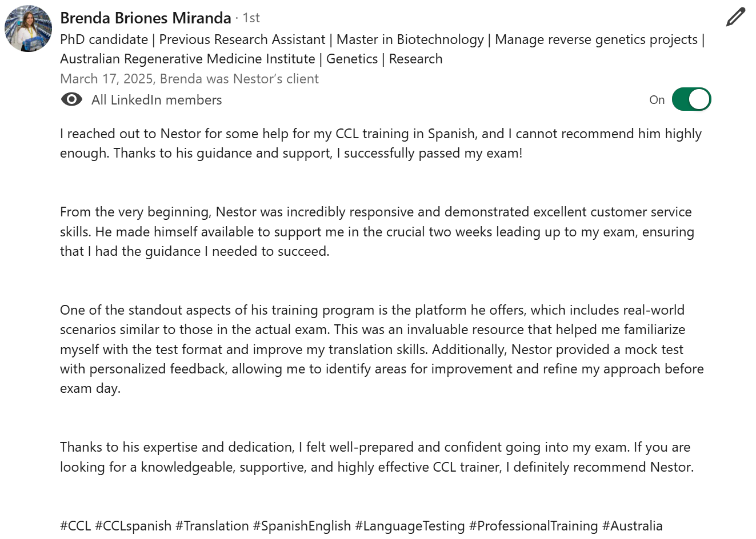Viewport: 756px width, 539px height.
Task: Turn off the recommendation visibility switch
Action: (x=691, y=99)
